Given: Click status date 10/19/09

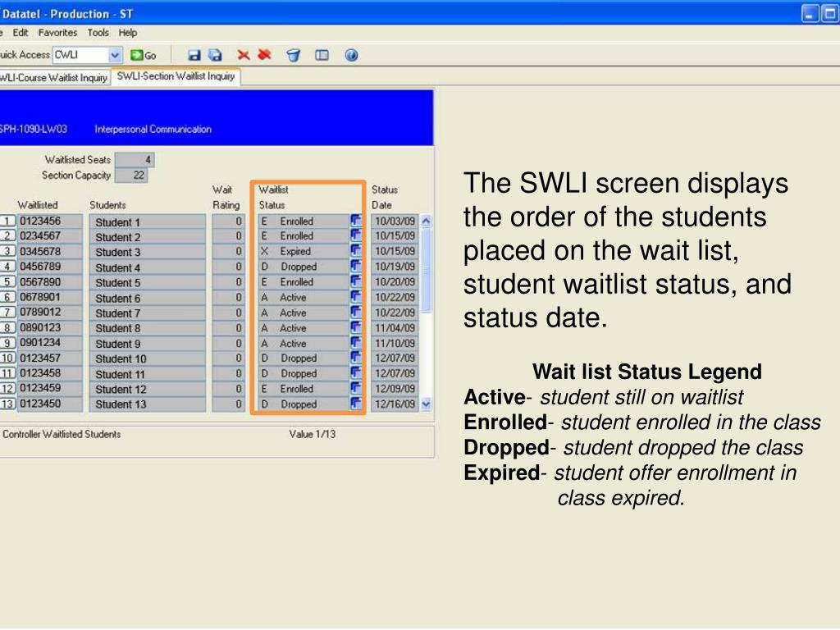Looking at the screenshot, I should 395,267.
